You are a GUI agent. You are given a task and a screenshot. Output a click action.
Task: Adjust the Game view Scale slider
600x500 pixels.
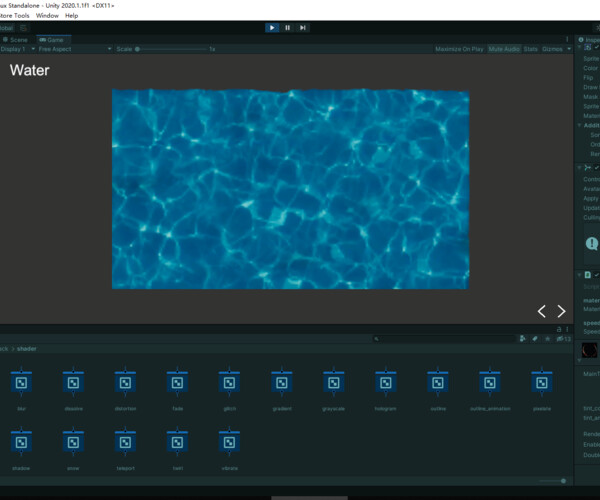[x=171, y=49]
